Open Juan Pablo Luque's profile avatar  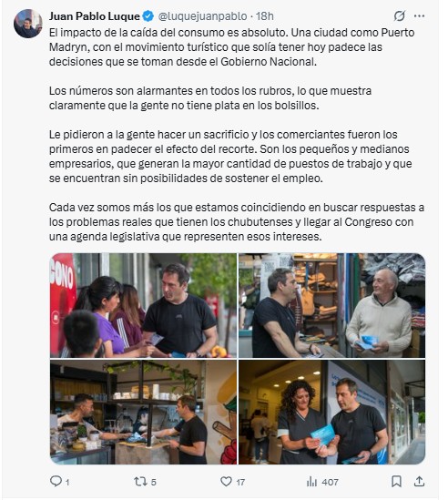(x=27, y=24)
